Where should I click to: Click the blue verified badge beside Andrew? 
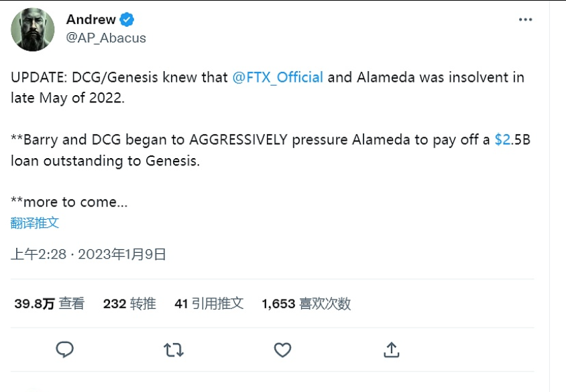(127, 20)
